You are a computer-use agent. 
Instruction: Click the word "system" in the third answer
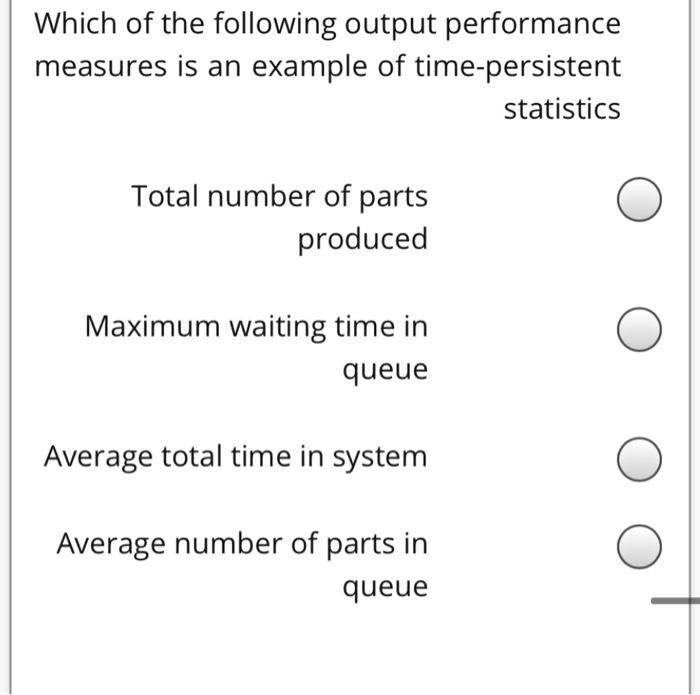click(380, 458)
